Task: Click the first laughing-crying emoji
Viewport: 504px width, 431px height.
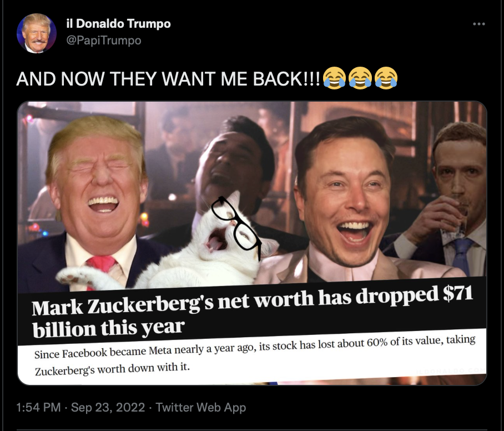Action: pyautogui.click(x=334, y=78)
